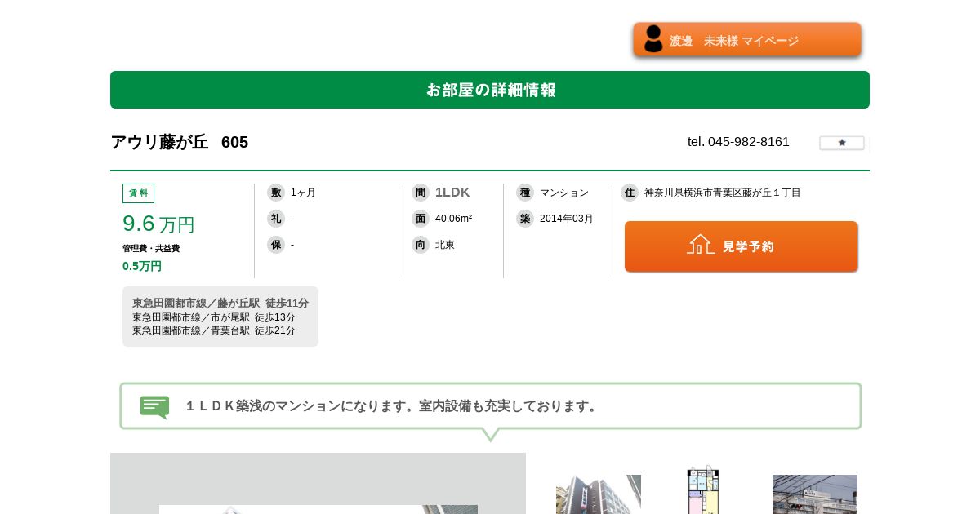Click deposit value 1ヶ月

pyautogui.click(x=303, y=193)
